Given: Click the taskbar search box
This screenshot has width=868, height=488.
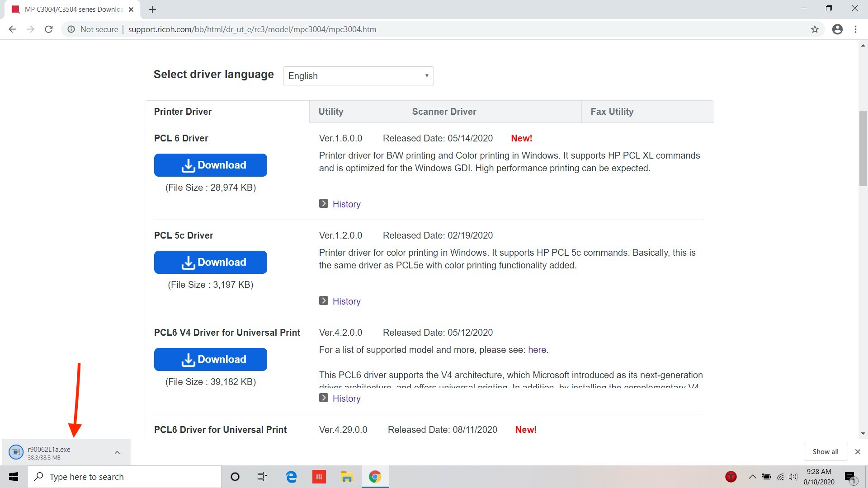Looking at the screenshot, I should [x=124, y=477].
